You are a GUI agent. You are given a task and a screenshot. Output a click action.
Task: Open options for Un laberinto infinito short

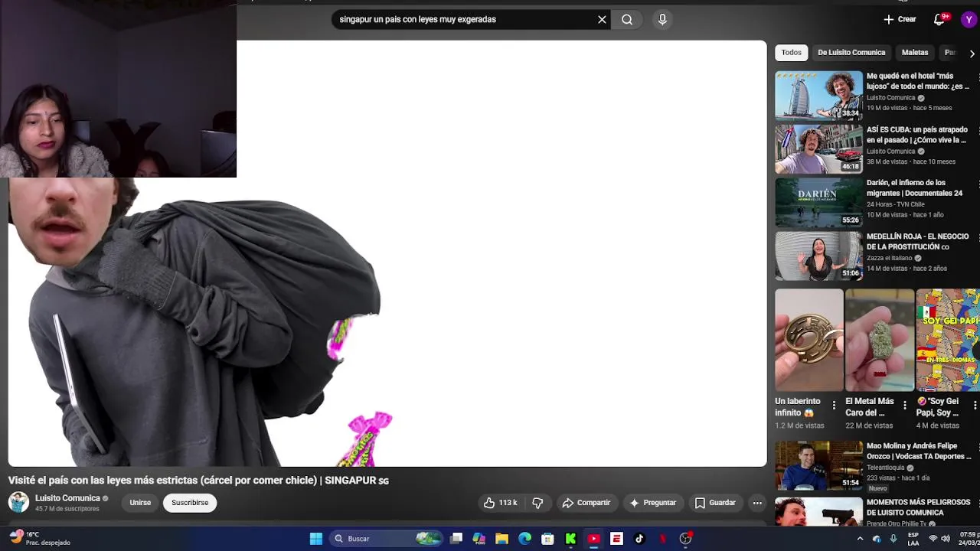tap(834, 406)
